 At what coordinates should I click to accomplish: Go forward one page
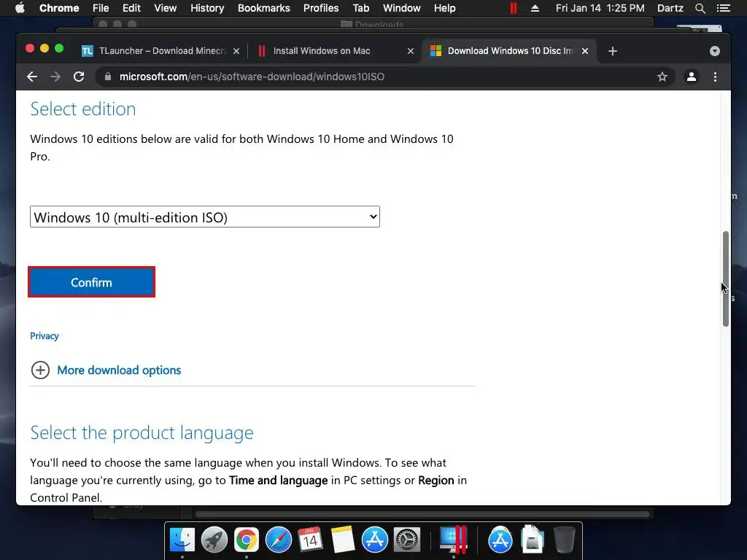55,77
